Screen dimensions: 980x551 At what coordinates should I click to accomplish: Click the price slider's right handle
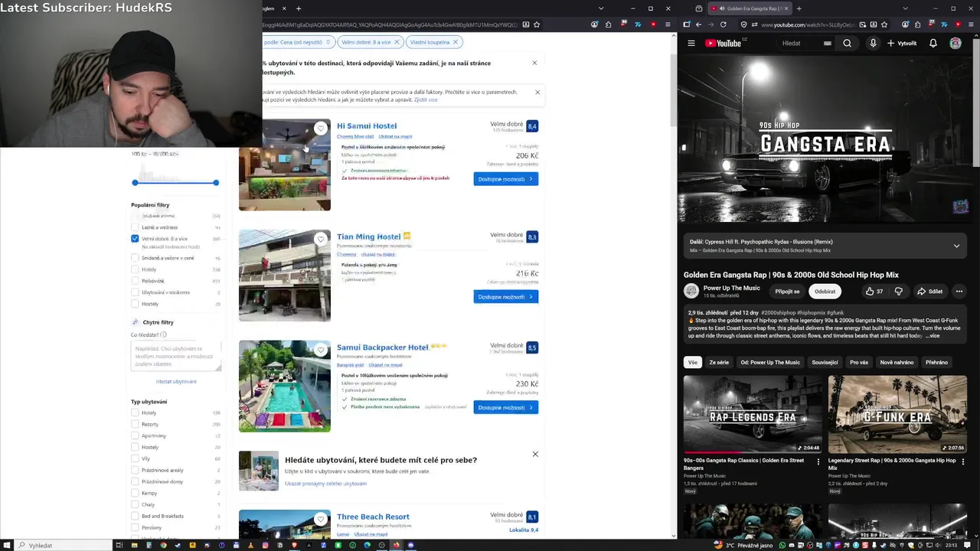click(x=216, y=182)
